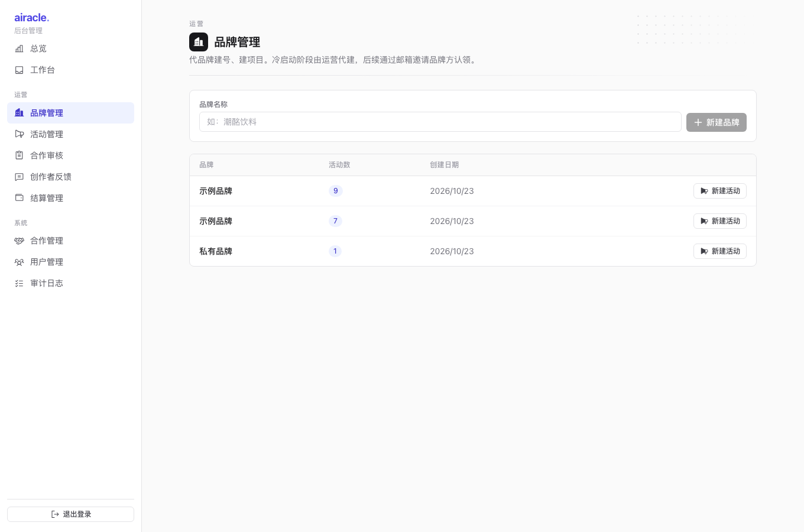
Task: Click the 新建品牌 button
Action: click(717, 122)
